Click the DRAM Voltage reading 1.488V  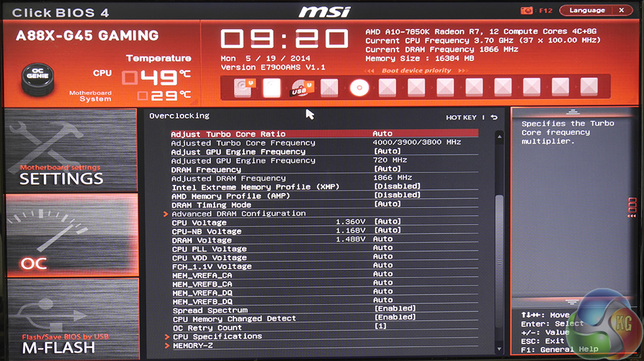point(350,239)
